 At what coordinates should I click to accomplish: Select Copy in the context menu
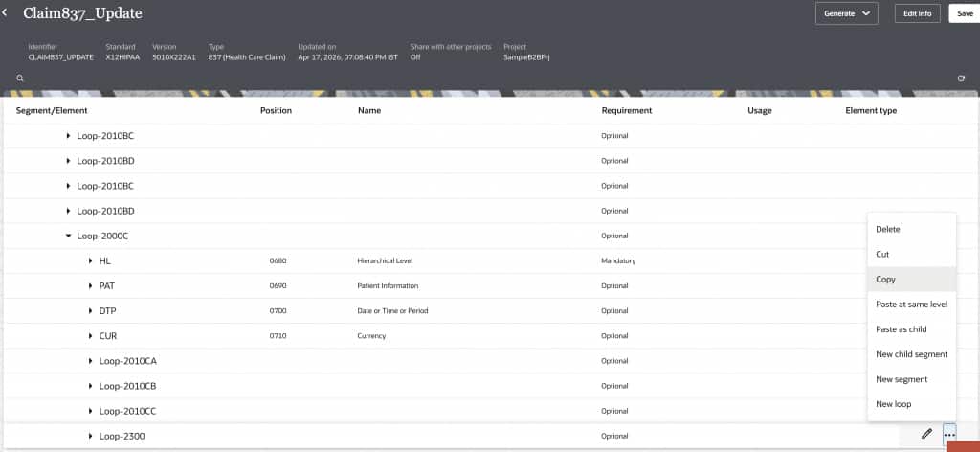886,280
